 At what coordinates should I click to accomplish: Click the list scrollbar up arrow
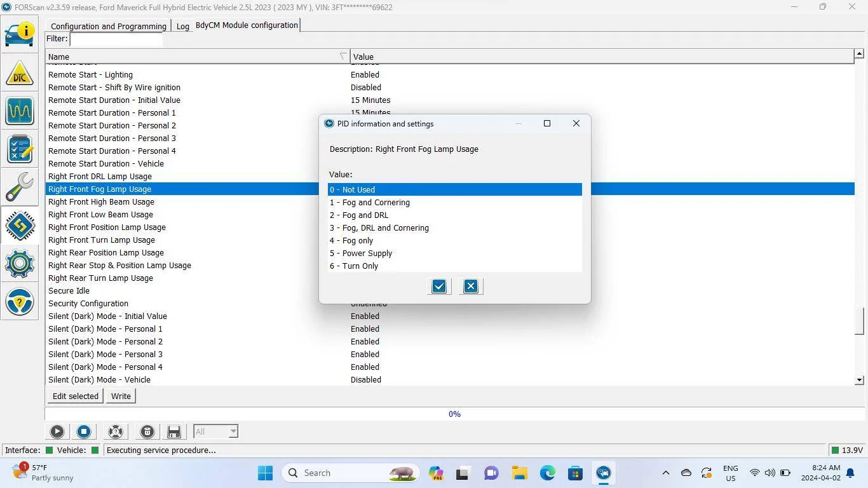click(x=860, y=54)
